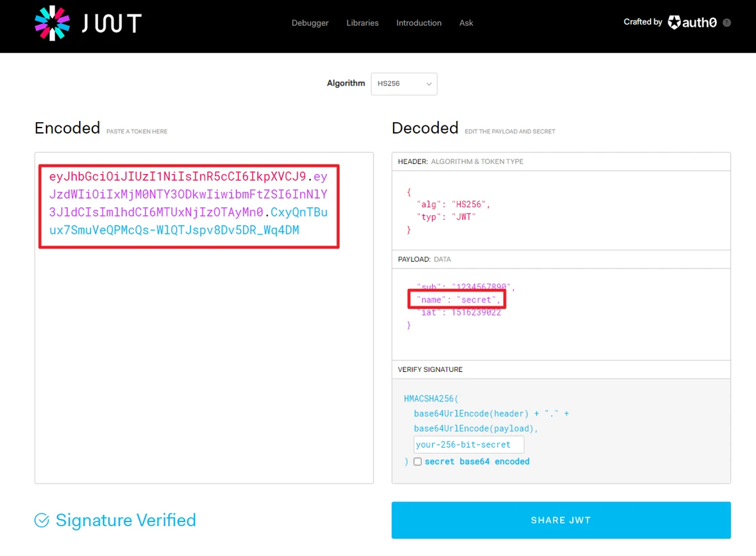Open the Algorithm HS256 dropdown
This screenshot has height=556, width=756.
pyautogui.click(x=404, y=84)
